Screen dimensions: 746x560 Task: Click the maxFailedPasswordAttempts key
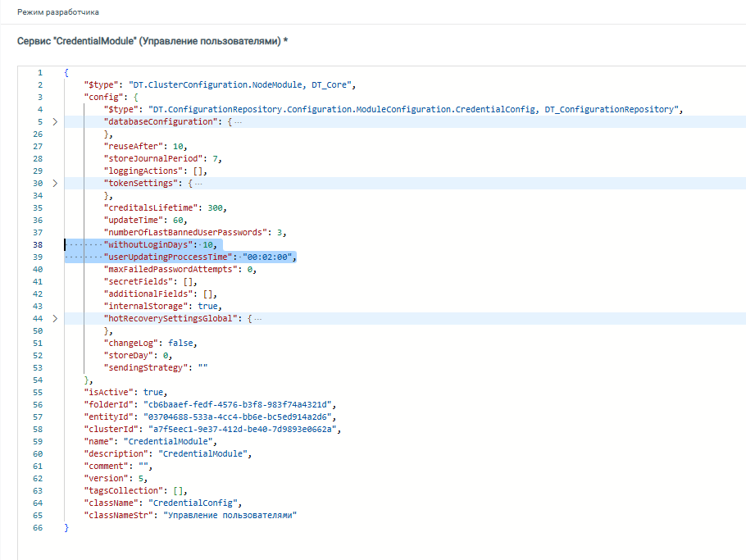coord(171,269)
